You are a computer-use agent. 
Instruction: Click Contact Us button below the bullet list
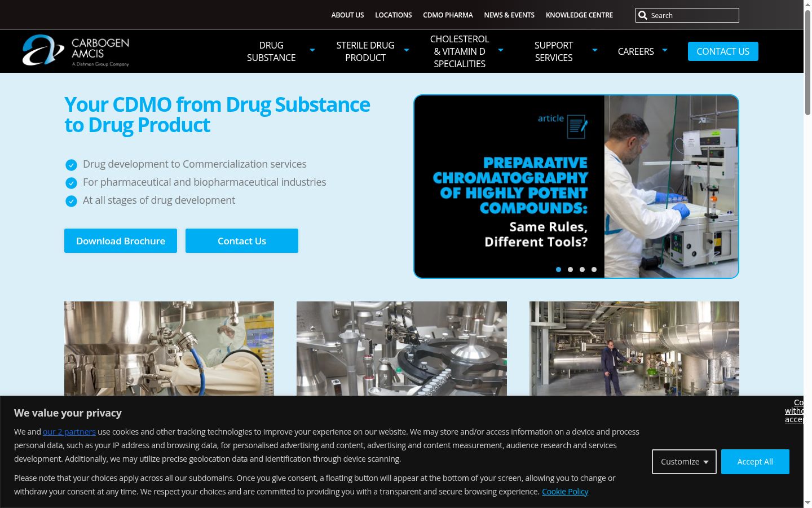(242, 241)
